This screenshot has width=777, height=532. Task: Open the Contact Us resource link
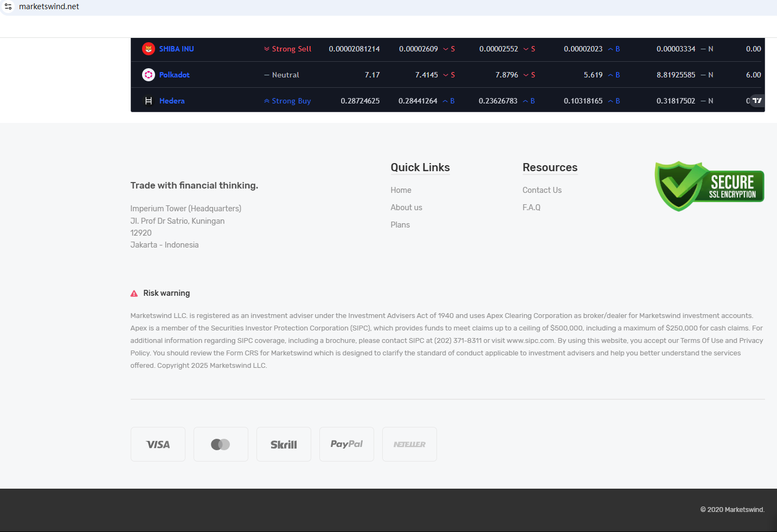click(542, 190)
